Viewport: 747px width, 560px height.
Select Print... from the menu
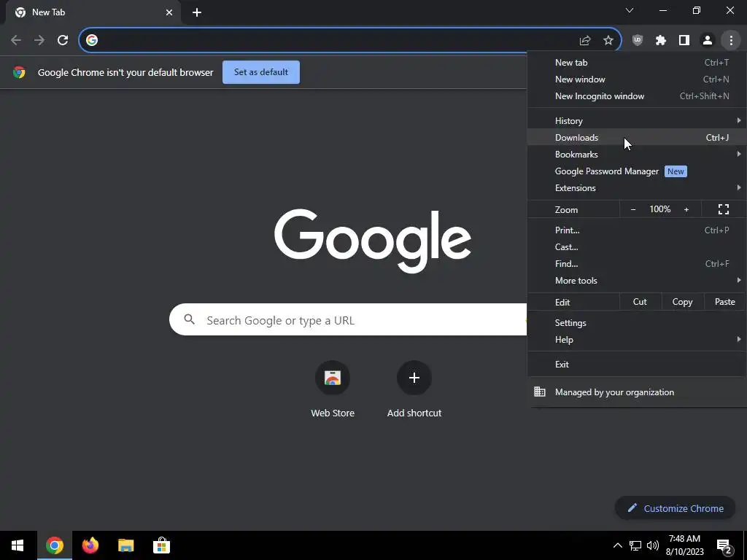pyautogui.click(x=637, y=230)
